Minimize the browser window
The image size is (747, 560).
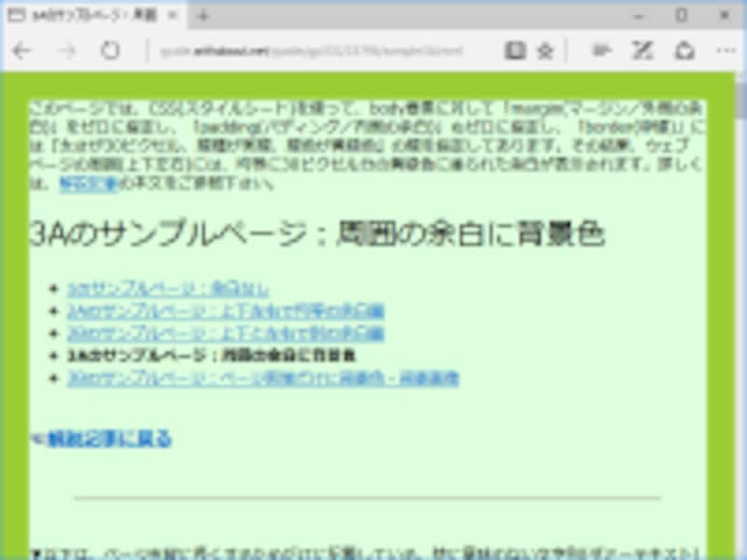[x=639, y=16]
